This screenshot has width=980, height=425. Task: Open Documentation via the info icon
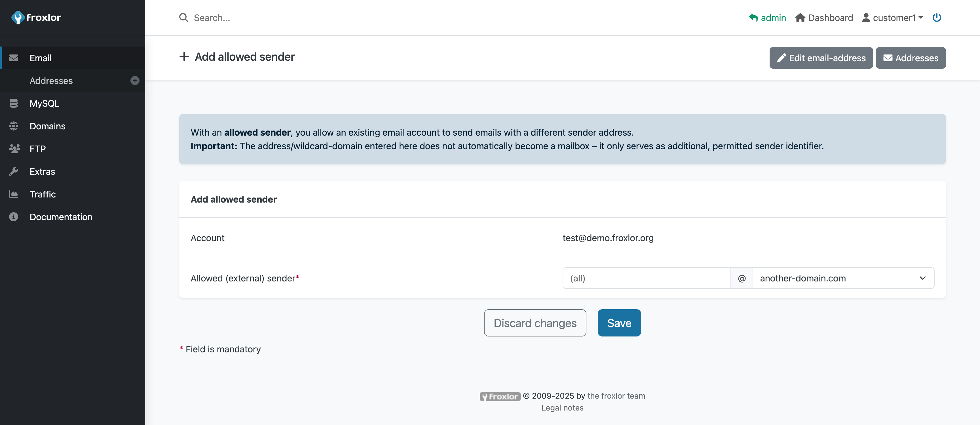pos(14,217)
